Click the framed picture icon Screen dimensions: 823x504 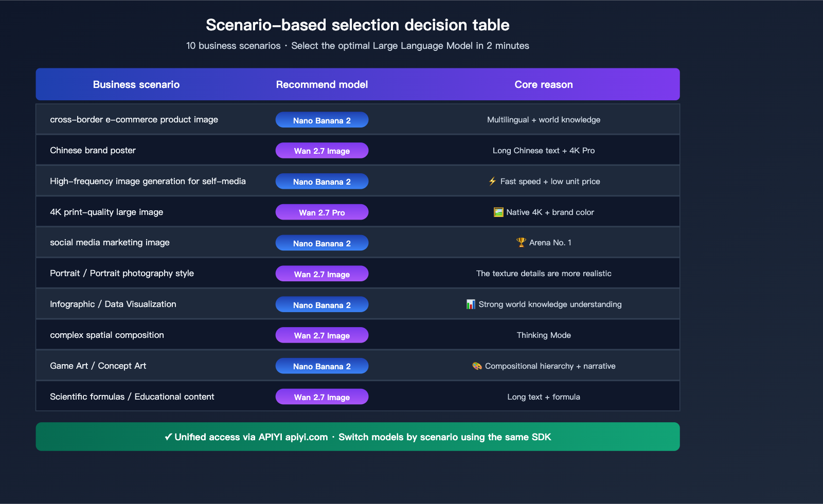point(498,212)
